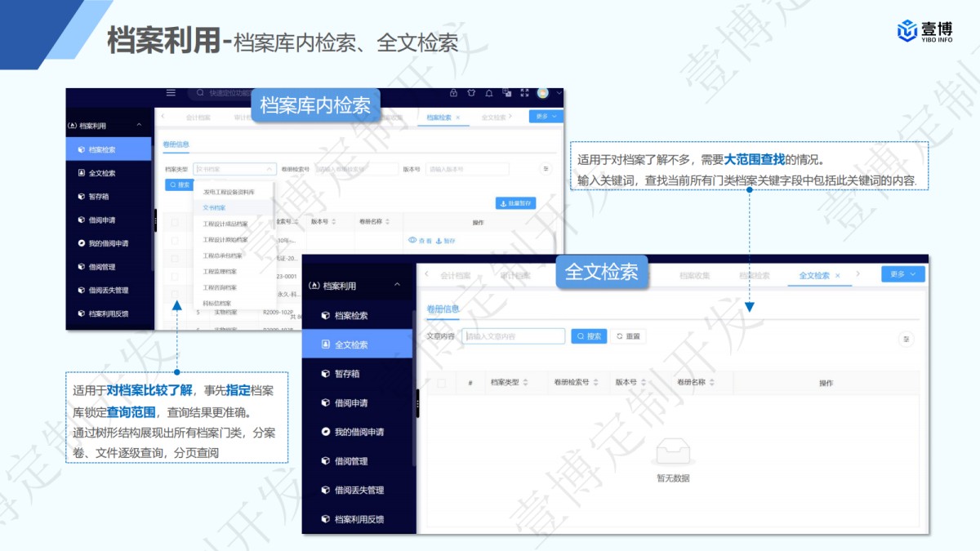Click the user avatar in the top bar

pos(543,93)
